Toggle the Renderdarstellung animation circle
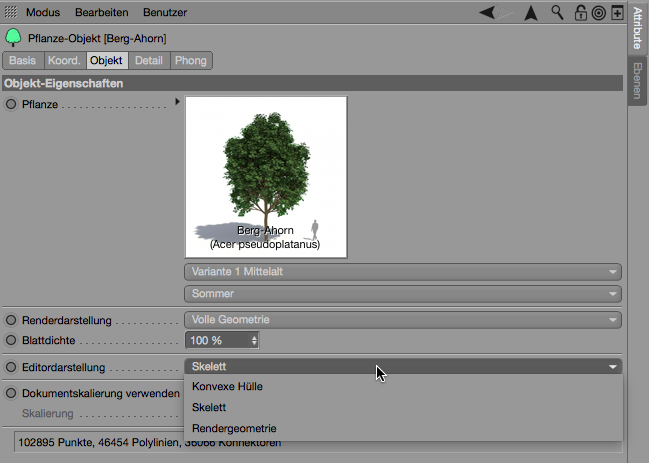649x463 pixels. (11, 320)
